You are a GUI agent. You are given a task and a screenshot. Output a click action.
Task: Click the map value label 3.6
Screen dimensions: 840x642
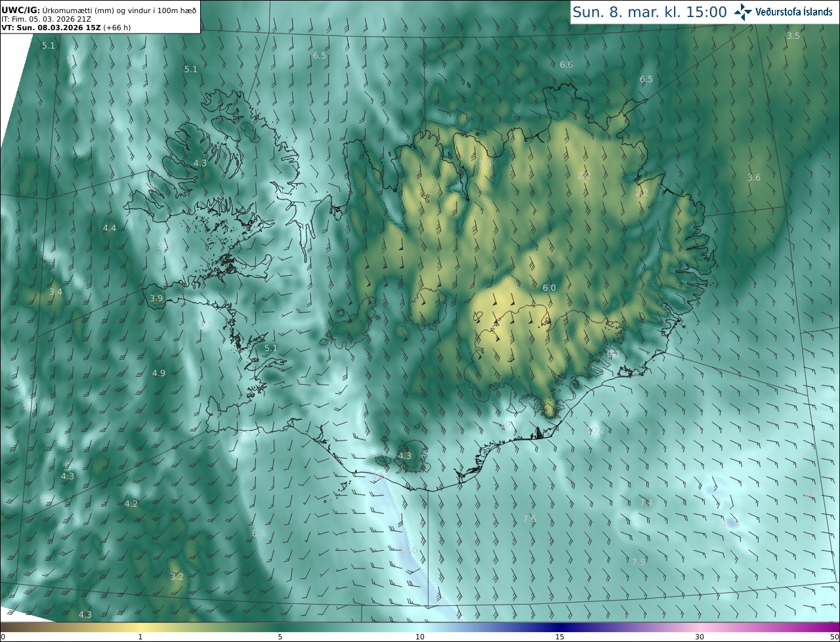coord(754,177)
